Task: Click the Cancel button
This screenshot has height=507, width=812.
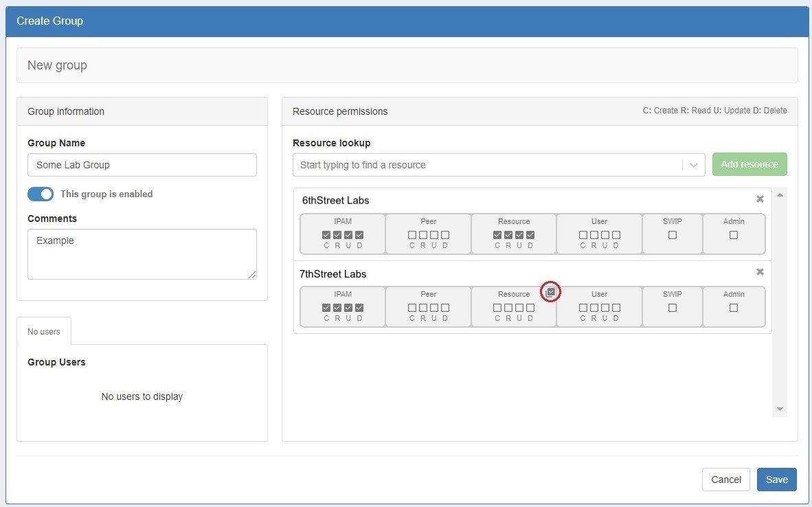Action: click(725, 480)
